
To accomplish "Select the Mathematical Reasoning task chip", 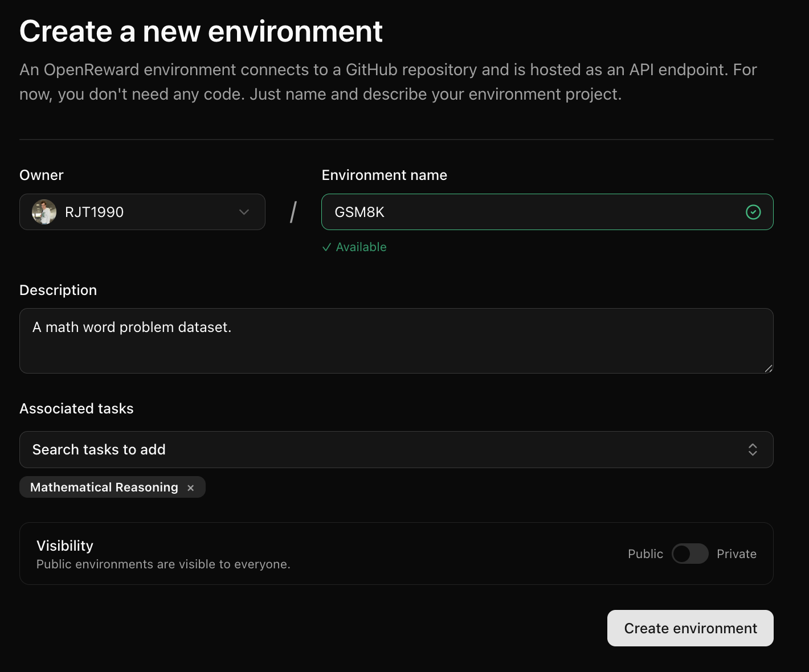I will click(x=105, y=487).
